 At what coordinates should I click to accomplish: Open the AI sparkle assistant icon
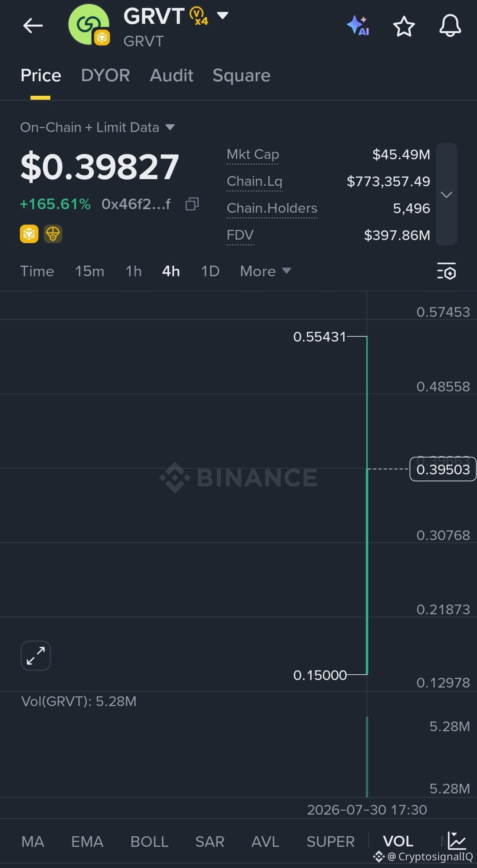point(358,26)
